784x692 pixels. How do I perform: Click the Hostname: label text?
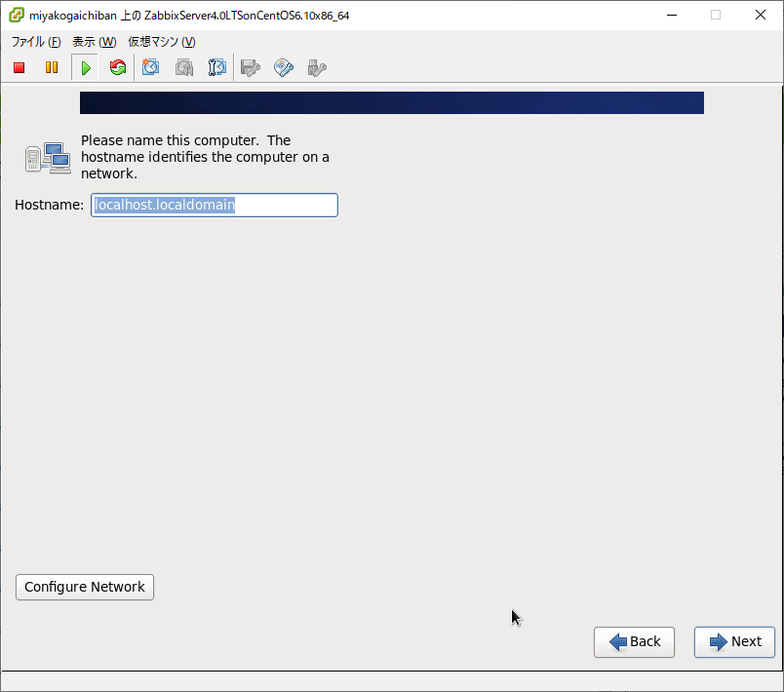pos(49,205)
